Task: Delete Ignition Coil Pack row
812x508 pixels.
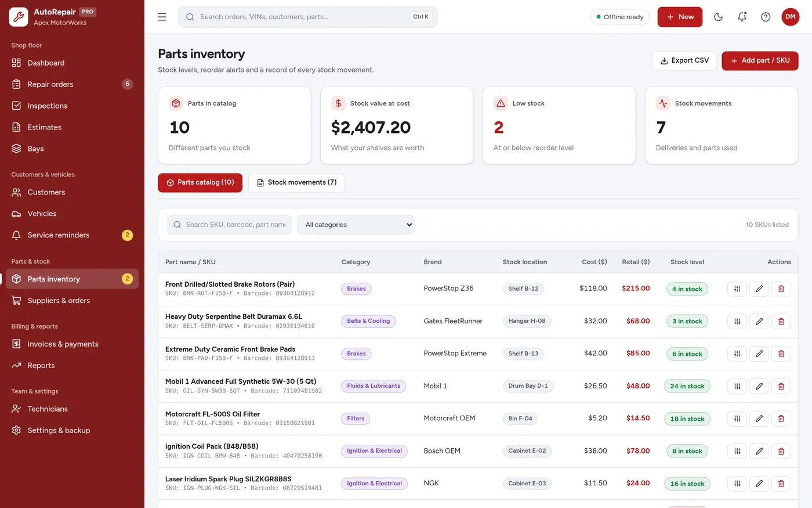Action: tap(781, 451)
